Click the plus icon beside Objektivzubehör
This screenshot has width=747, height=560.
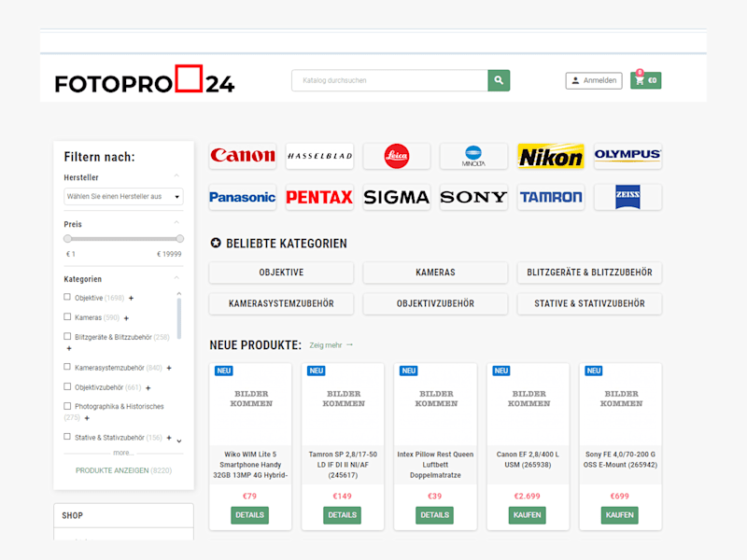(x=148, y=388)
